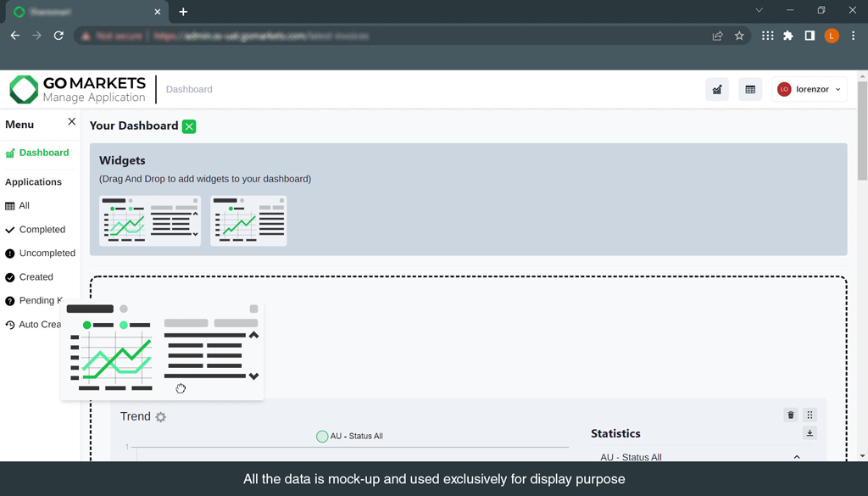This screenshot has width=868, height=496.
Task: Click the Dashboard chart icon in sidebar
Action: (10, 153)
